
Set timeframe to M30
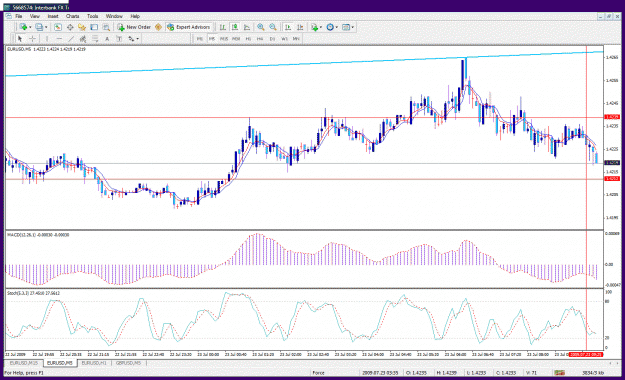pos(236,39)
